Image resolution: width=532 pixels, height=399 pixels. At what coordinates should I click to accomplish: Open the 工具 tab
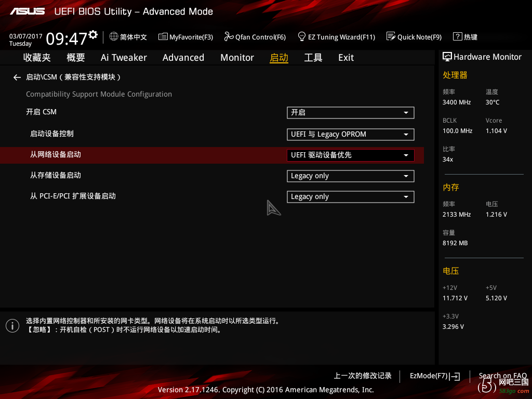[x=313, y=58]
